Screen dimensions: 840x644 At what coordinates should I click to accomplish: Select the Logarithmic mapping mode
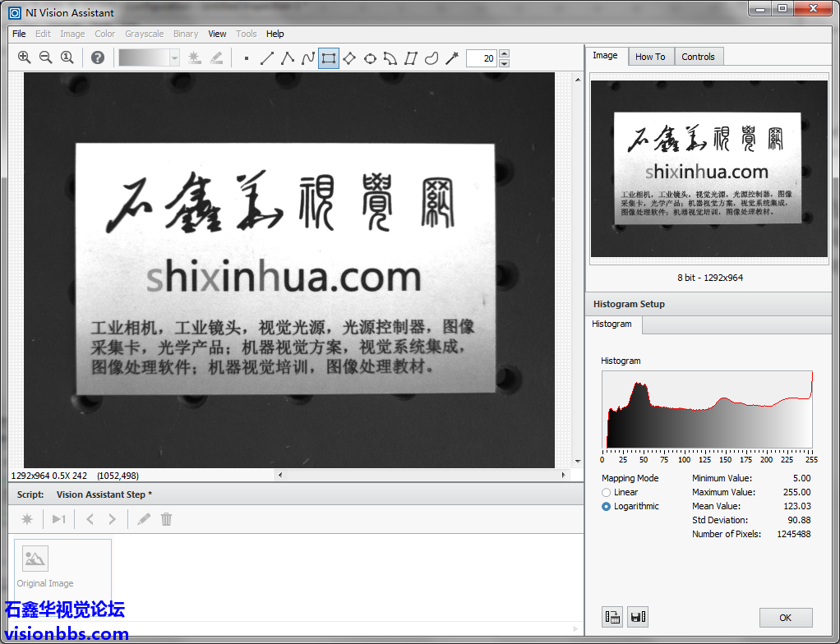607,506
